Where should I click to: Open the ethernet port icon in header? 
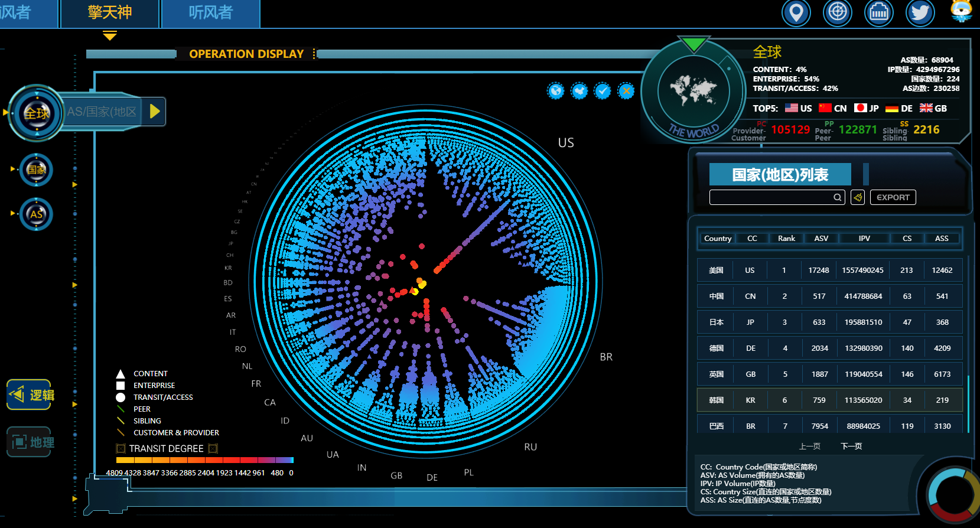[879, 12]
